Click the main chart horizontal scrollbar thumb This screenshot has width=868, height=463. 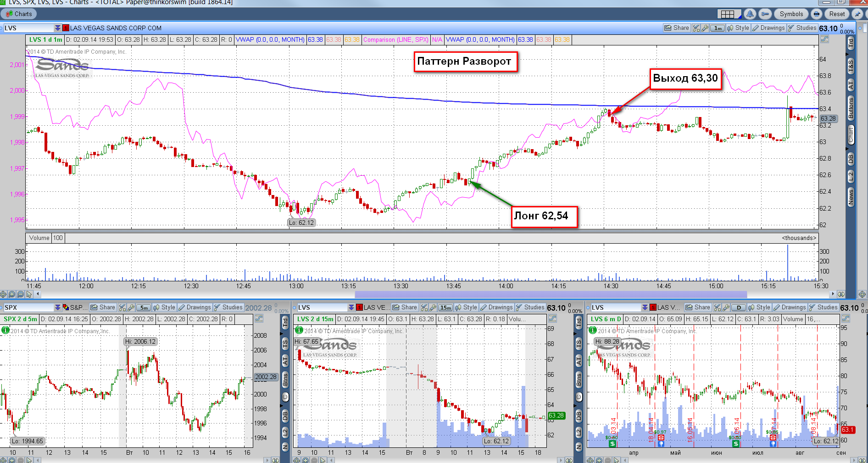551,294
